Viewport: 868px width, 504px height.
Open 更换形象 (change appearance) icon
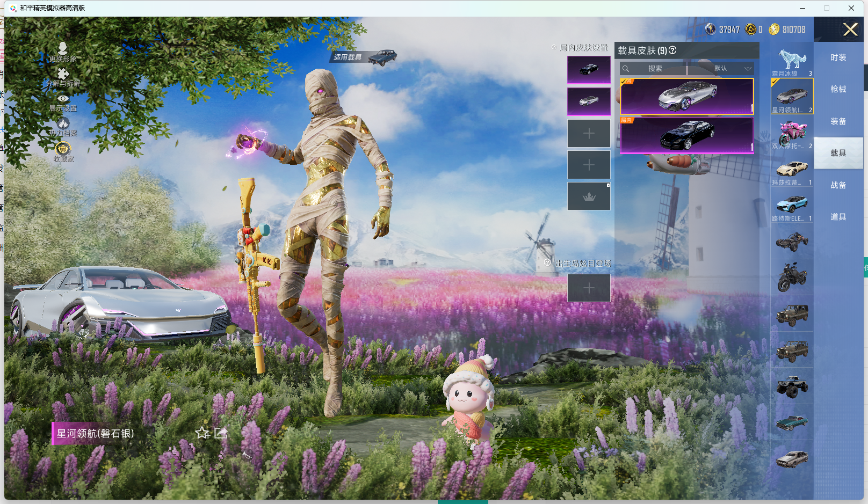[63, 49]
